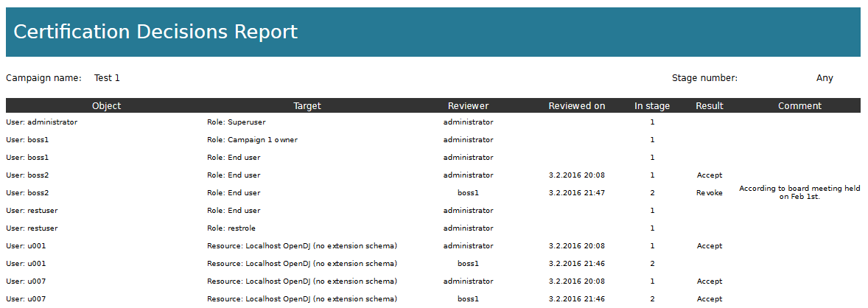Select the Reviewer column header
Viewport: 868px width, 308px height.
pyautogui.click(x=468, y=106)
